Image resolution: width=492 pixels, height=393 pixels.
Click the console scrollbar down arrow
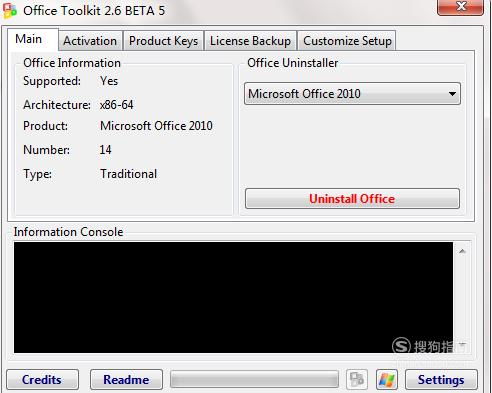click(x=462, y=344)
